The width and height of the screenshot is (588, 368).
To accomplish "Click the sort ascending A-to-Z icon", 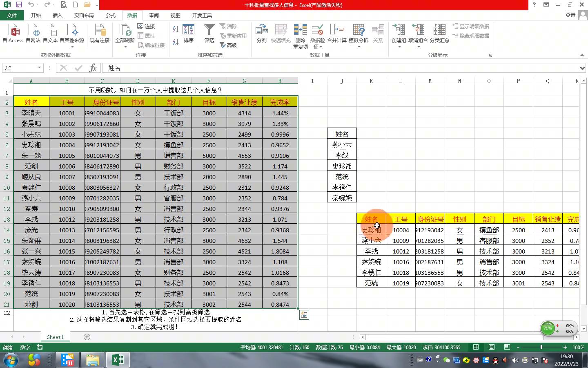I will coord(176,29).
